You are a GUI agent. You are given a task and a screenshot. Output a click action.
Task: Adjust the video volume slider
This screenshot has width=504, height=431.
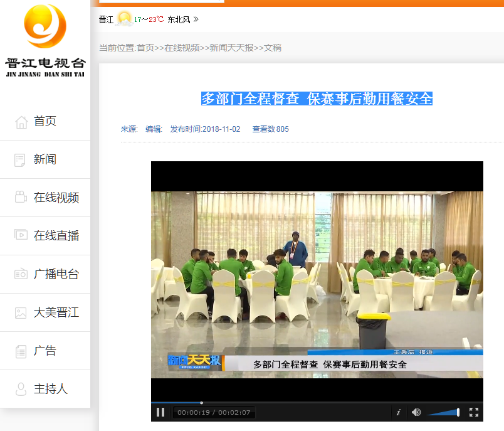[444, 412]
